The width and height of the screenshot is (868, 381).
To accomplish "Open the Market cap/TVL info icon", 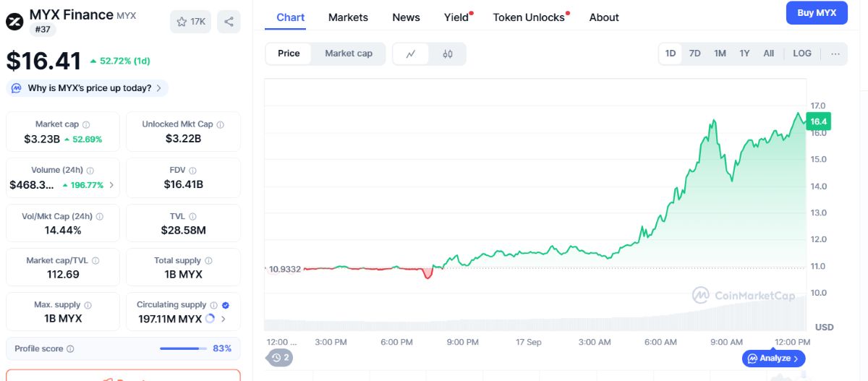I will click(95, 261).
